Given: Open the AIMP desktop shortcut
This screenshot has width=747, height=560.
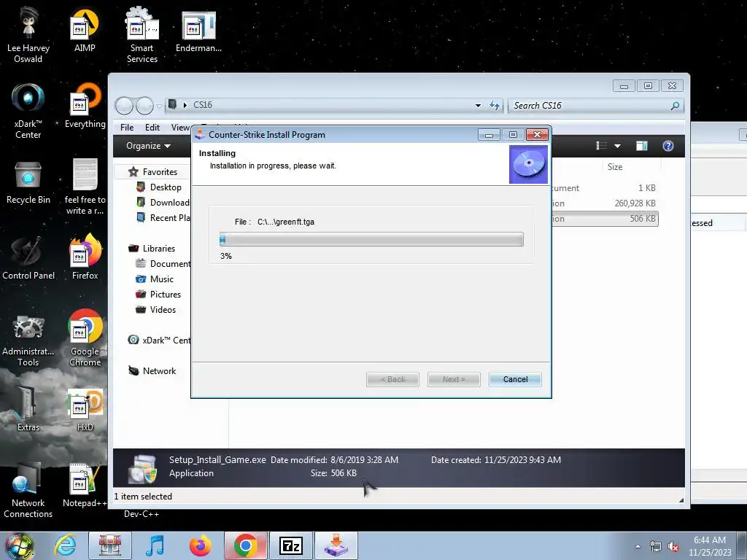Looking at the screenshot, I should point(85,31).
